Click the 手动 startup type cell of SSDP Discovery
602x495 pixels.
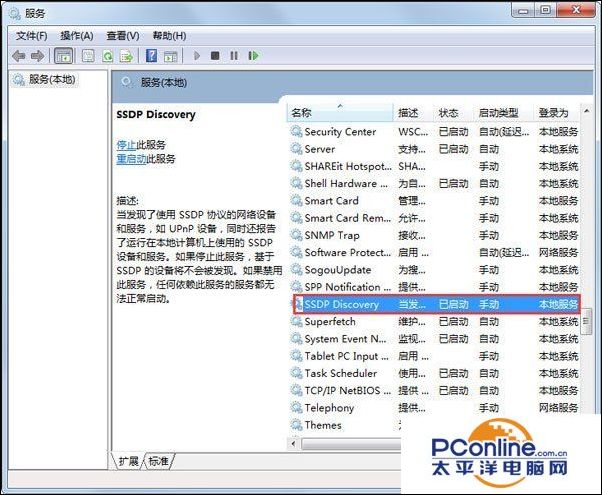(x=489, y=305)
